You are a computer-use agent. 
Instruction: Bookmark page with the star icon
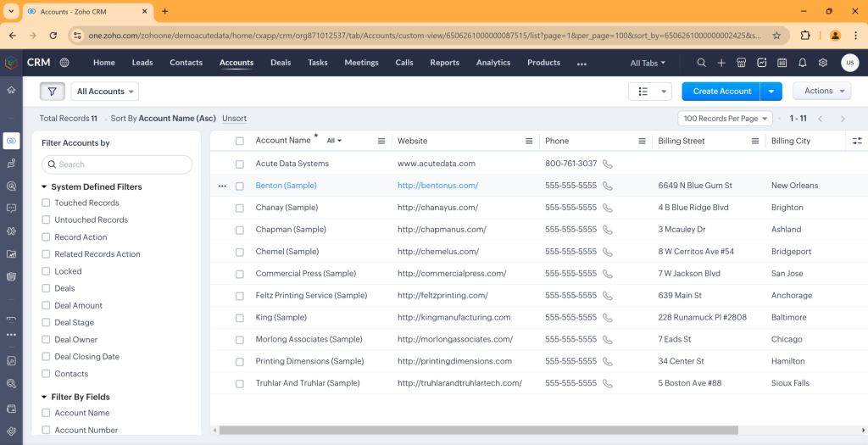(776, 36)
